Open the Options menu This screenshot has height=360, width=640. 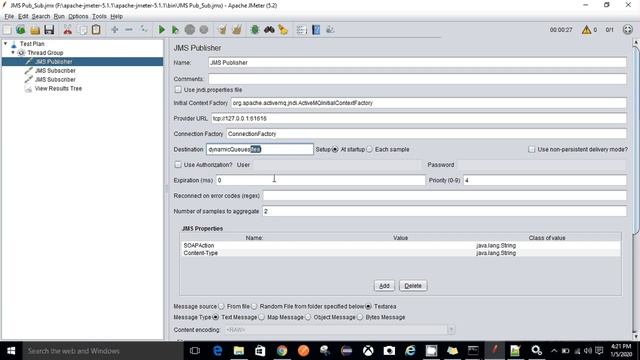coord(78,16)
